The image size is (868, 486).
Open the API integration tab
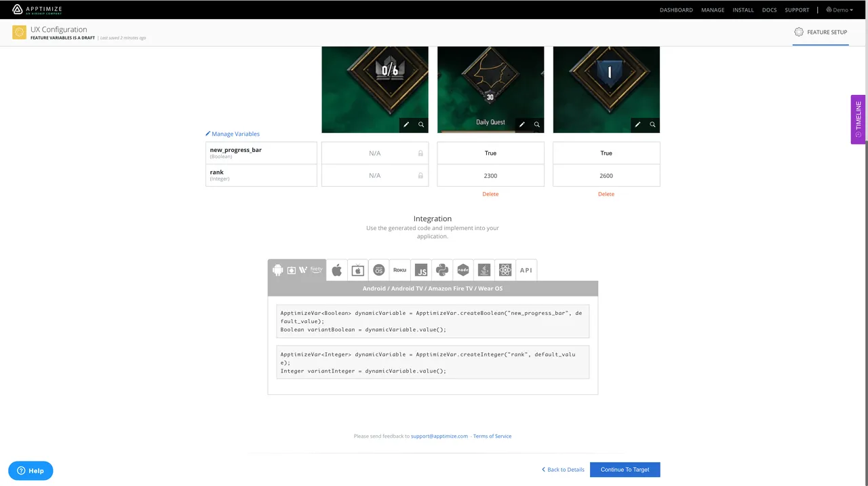tap(526, 270)
